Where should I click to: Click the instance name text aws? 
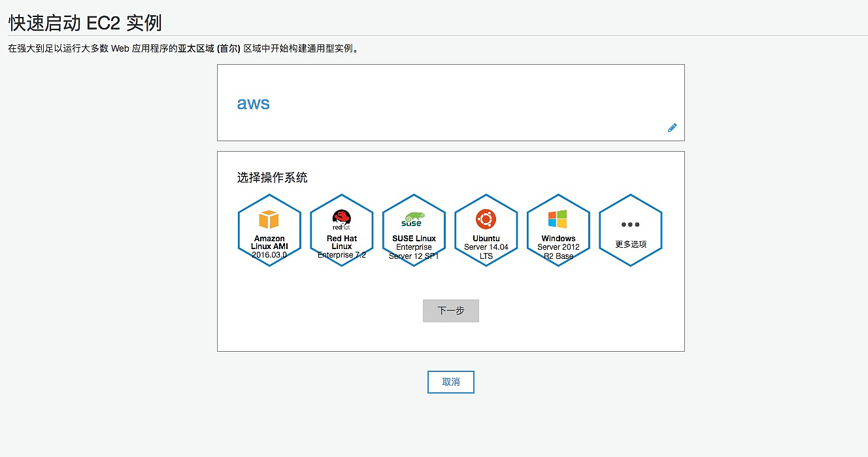pyautogui.click(x=253, y=103)
